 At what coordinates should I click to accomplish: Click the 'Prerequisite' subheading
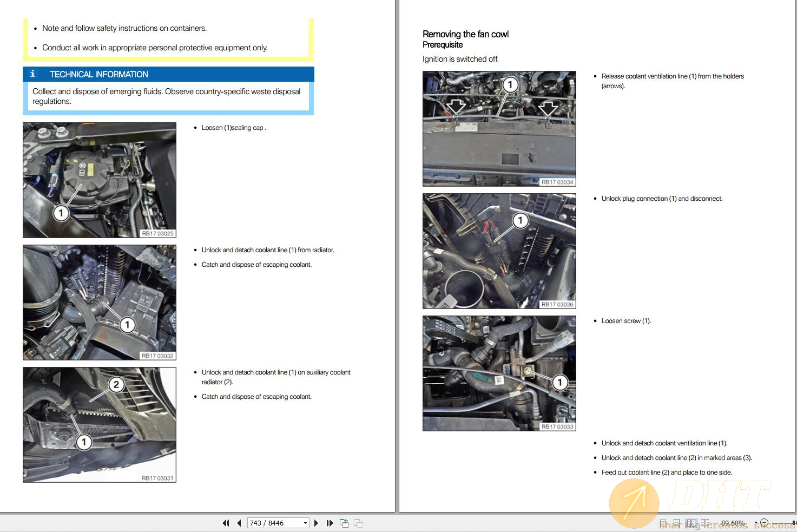click(x=443, y=45)
